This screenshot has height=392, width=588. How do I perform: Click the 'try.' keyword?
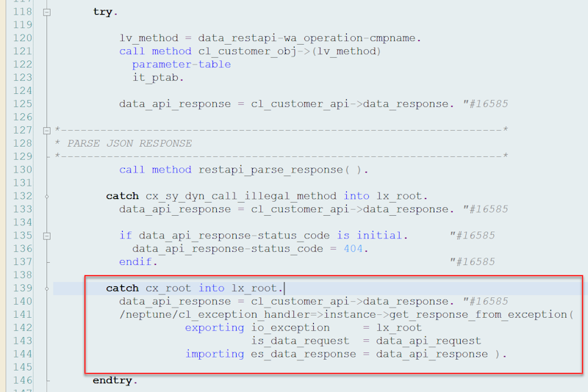105,12
